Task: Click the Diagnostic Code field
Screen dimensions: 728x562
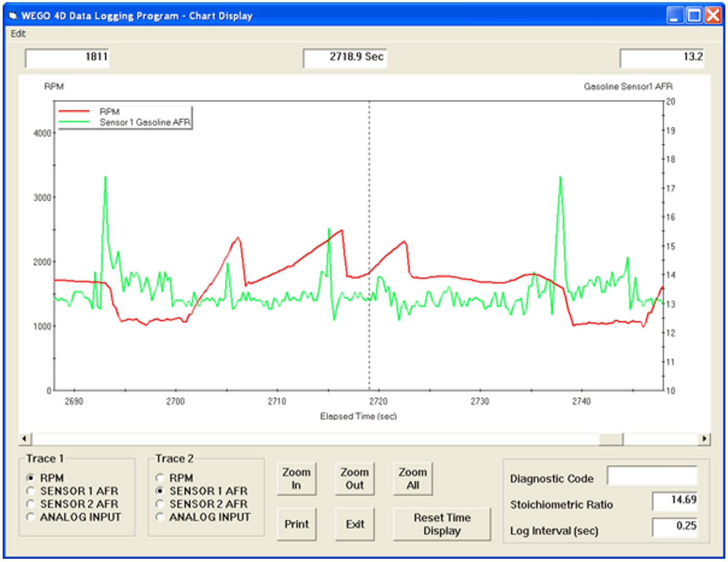Action: click(652, 476)
